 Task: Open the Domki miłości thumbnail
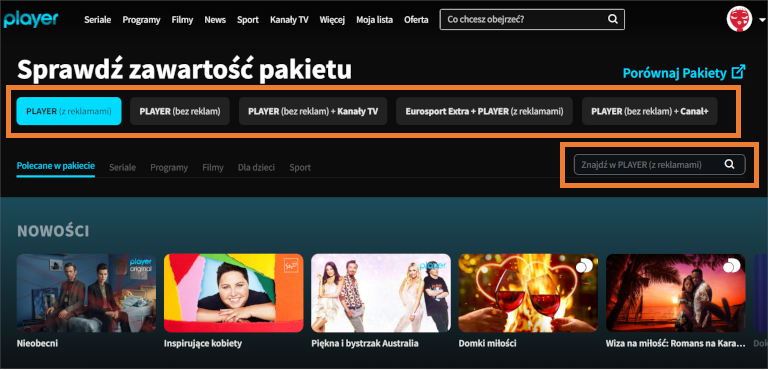(528, 293)
